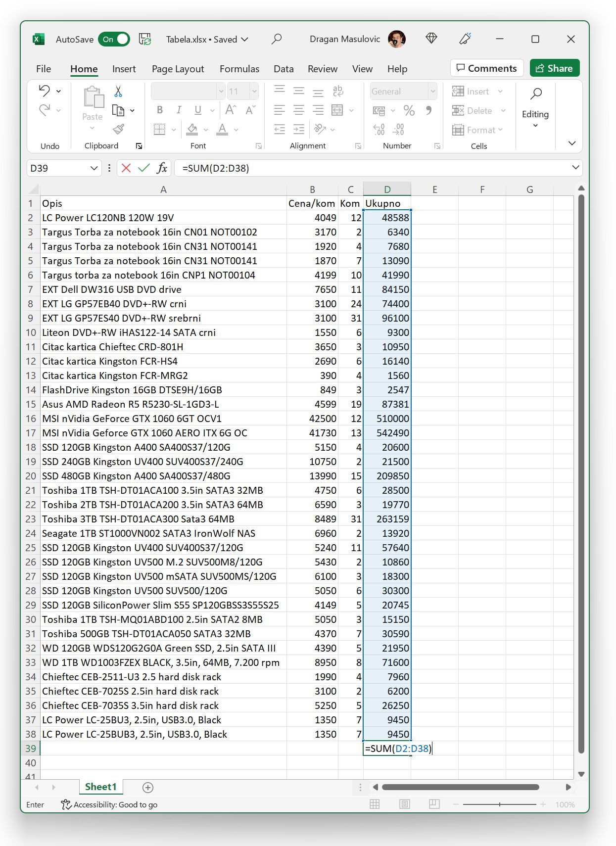Expand the Copy options arrow
616x846 pixels.
(133, 110)
